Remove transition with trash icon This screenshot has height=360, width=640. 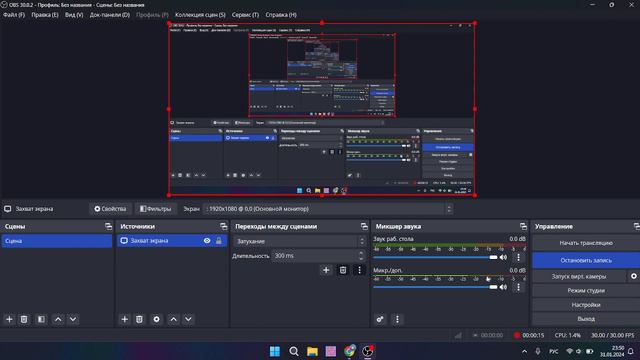point(343,270)
